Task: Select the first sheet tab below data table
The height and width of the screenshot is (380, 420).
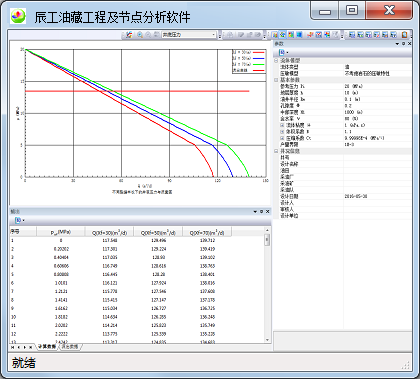Action: (46, 347)
